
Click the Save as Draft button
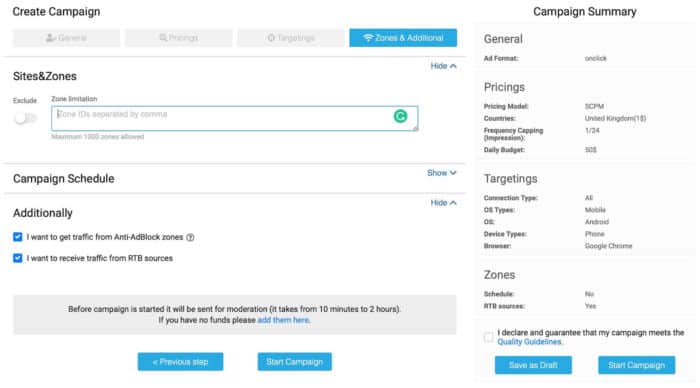[x=533, y=365]
